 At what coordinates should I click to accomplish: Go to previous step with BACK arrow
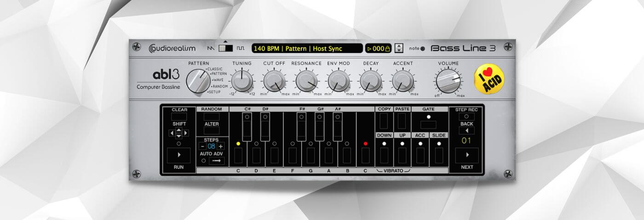coord(467,131)
